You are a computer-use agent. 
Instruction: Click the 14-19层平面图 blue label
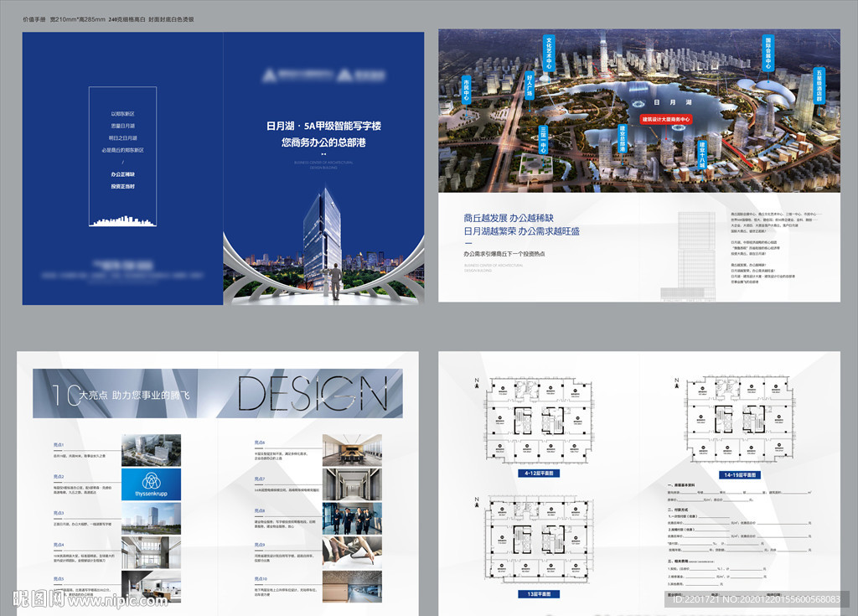pyautogui.click(x=740, y=474)
